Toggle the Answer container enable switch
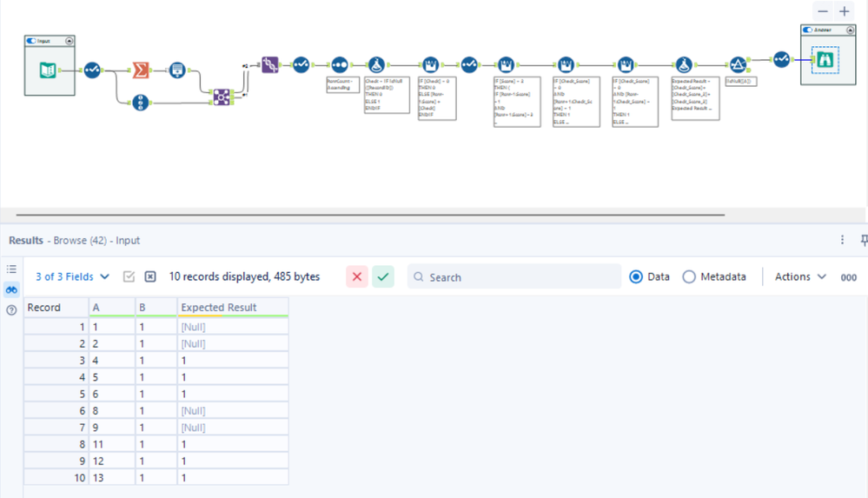868x498 pixels. (808, 30)
